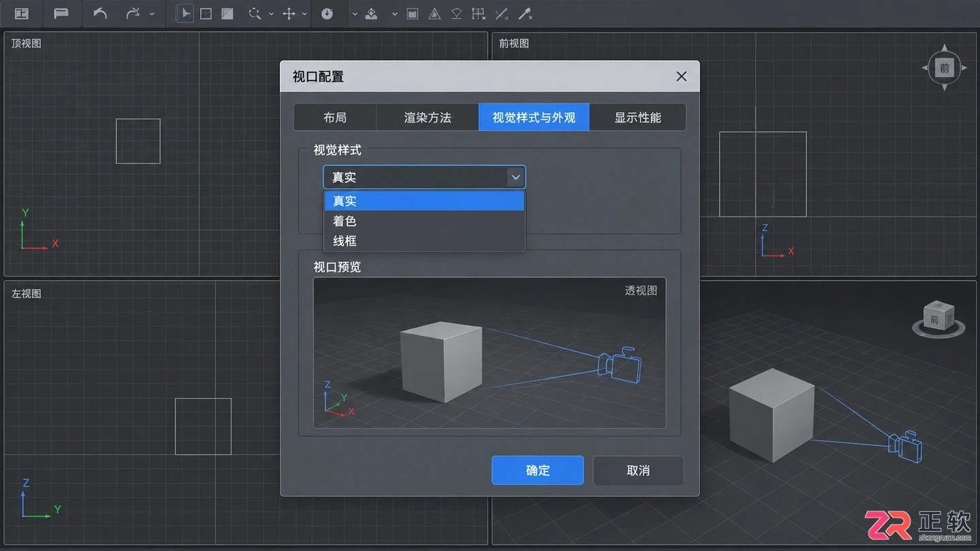
Task: Select the 视觉样式与外观 tab
Action: click(x=534, y=118)
